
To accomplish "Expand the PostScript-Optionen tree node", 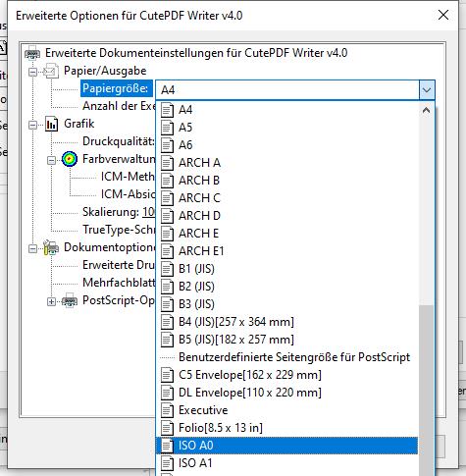I will (51, 301).
